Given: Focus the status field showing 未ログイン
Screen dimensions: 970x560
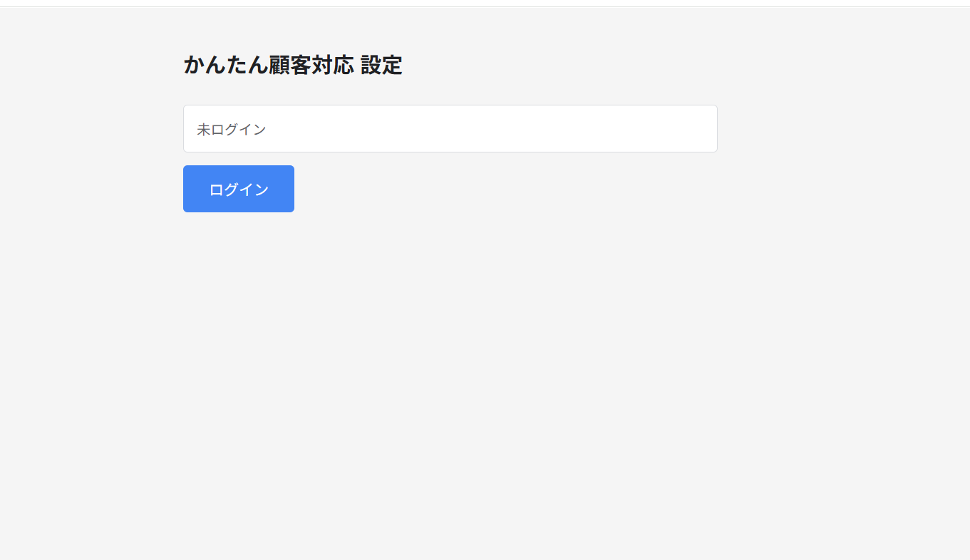Looking at the screenshot, I should pyautogui.click(x=450, y=128).
